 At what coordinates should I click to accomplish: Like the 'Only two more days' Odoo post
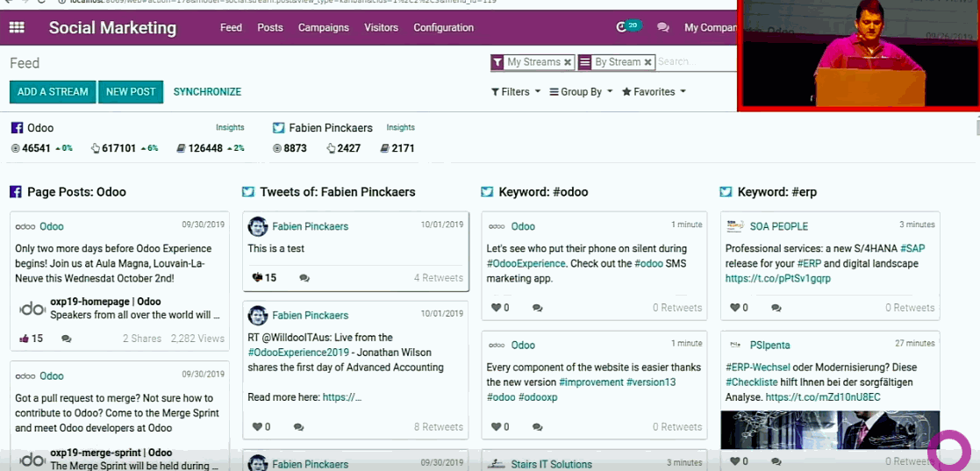point(25,339)
